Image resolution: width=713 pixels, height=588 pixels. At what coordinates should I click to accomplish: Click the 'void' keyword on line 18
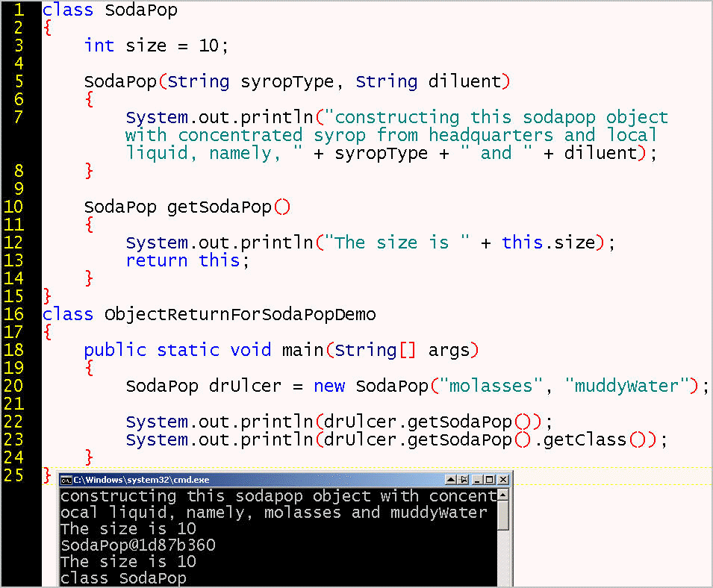[251, 351]
